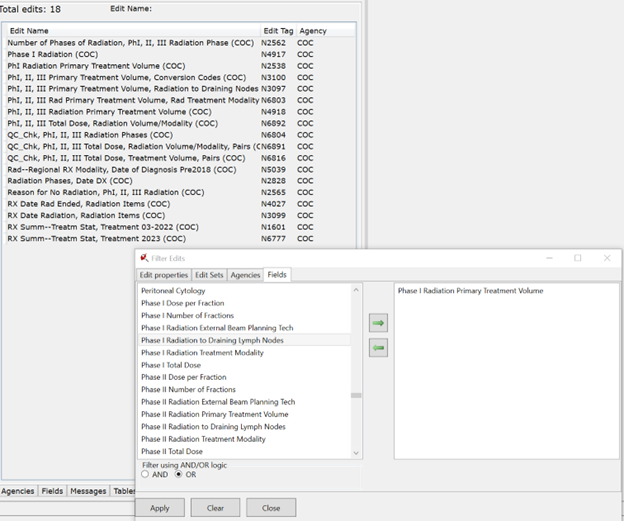Switch to the Fields tab in Filter Edits

tap(277, 275)
